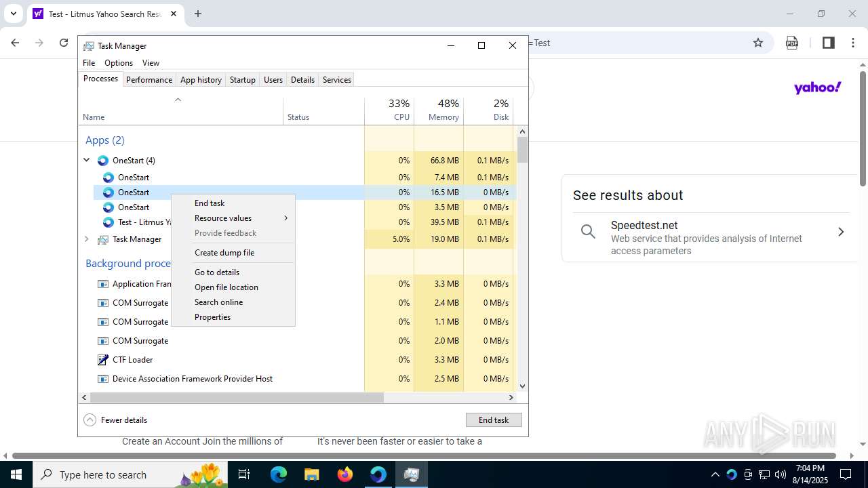Sort by the CPU column header
The height and width of the screenshot is (488, 868).
pyautogui.click(x=389, y=110)
